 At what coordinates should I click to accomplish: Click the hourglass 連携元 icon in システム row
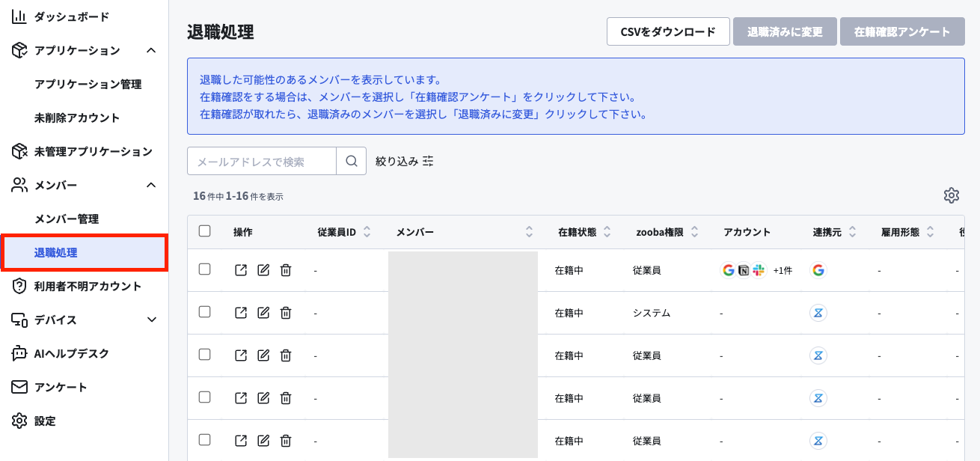[x=818, y=313]
